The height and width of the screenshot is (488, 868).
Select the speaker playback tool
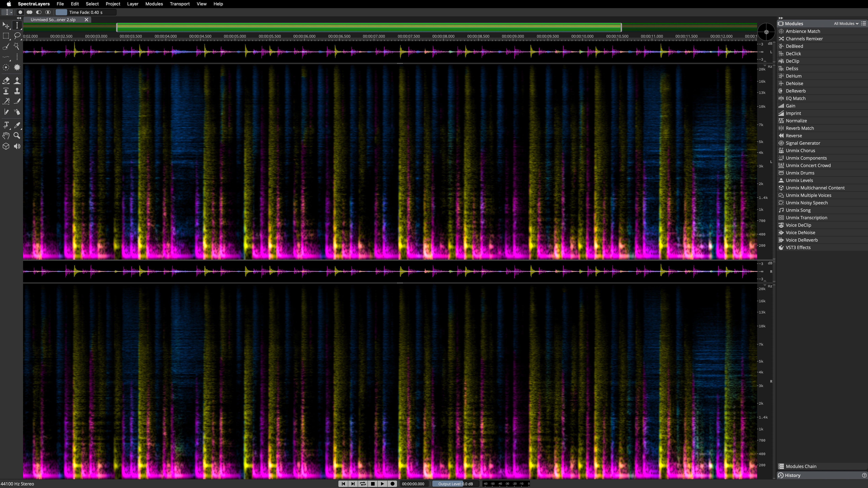pyautogui.click(x=17, y=146)
